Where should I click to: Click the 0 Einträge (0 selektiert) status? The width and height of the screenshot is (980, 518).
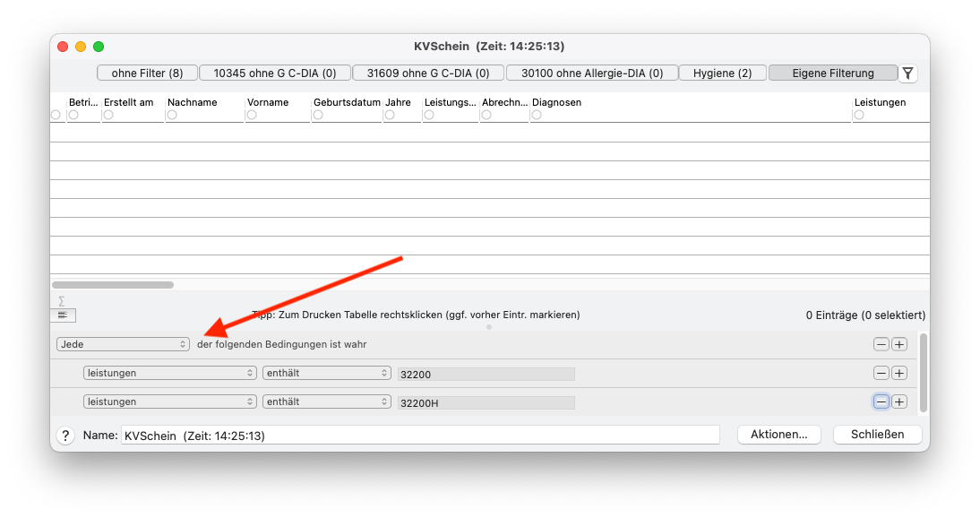pyautogui.click(x=865, y=315)
